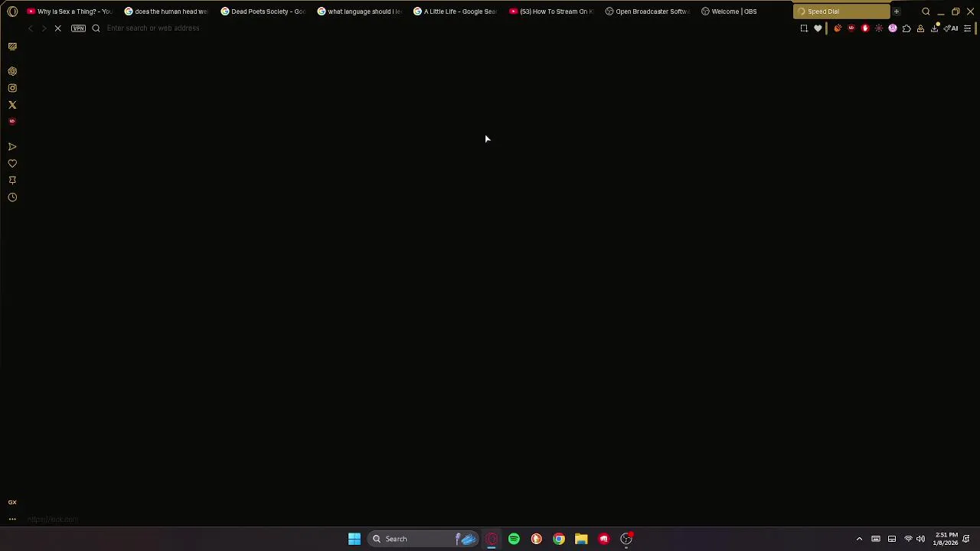Image resolution: width=980 pixels, height=551 pixels.
Task: Open the red YouTube Music sidebar icon
Action: coord(12,122)
